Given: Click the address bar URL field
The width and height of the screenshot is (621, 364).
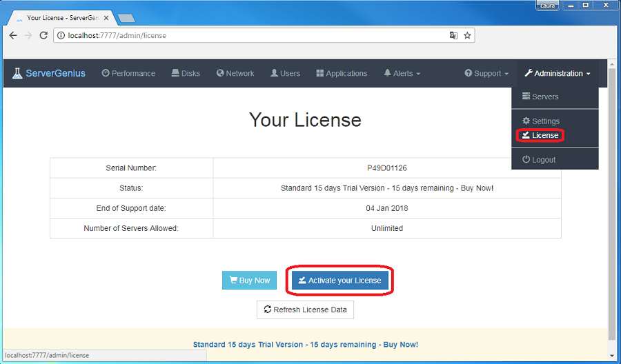Looking at the screenshot, I should (248, 35).
